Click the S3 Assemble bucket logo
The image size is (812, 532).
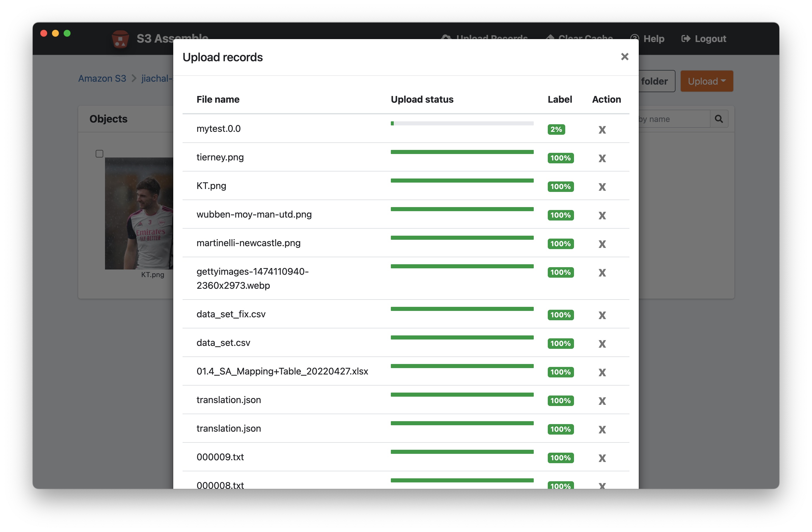coord(120,39)
